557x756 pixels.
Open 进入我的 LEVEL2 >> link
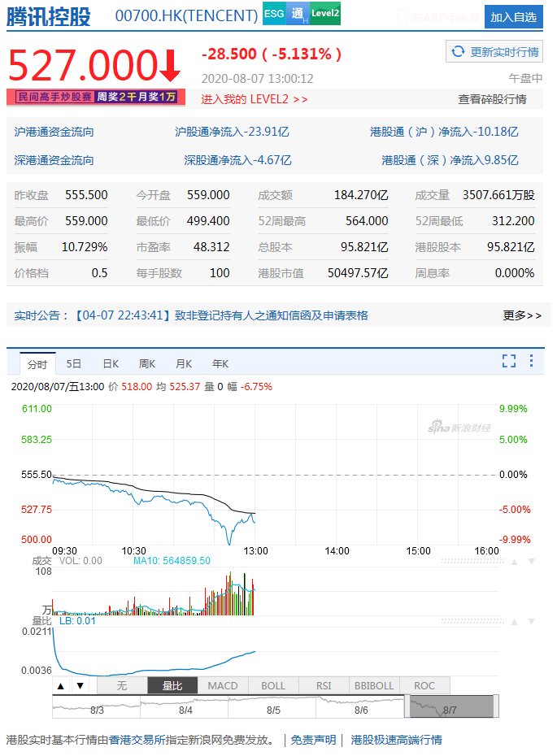[x=255, y=99]
